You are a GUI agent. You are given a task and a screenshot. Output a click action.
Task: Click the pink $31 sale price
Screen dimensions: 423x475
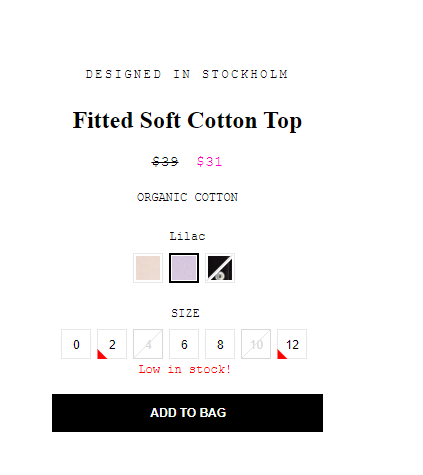209,162
